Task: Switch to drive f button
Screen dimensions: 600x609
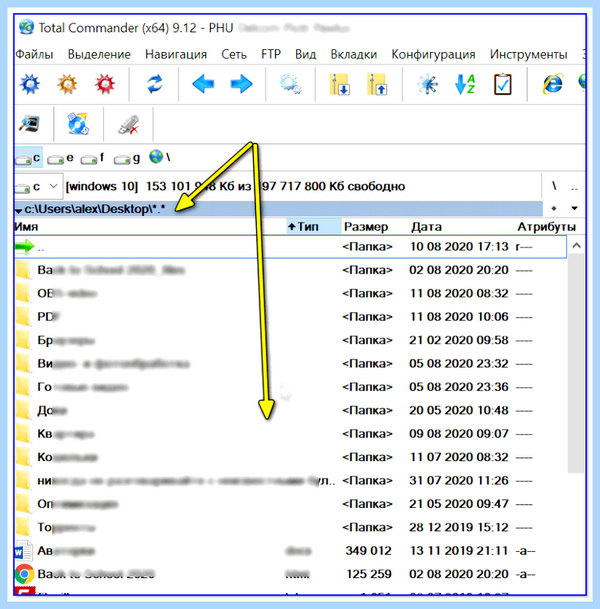Action: tap(92, 158)
